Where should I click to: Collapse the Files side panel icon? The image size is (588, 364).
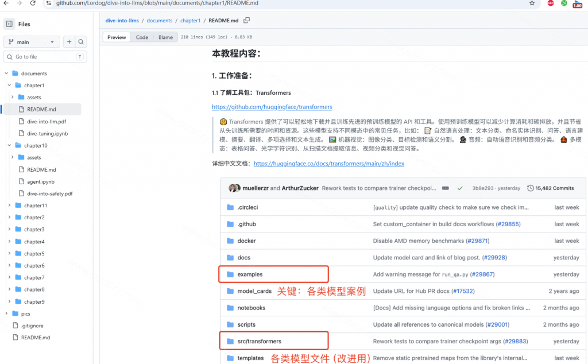[x=9, y=24]
